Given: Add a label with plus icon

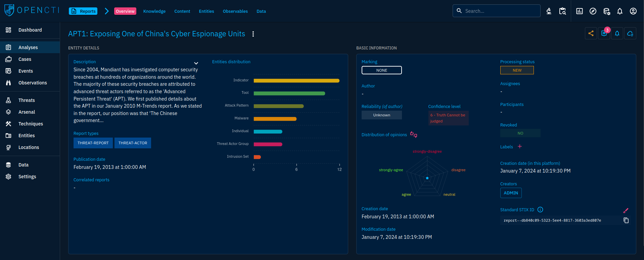Looking at the screenshot, I should 520,146.
